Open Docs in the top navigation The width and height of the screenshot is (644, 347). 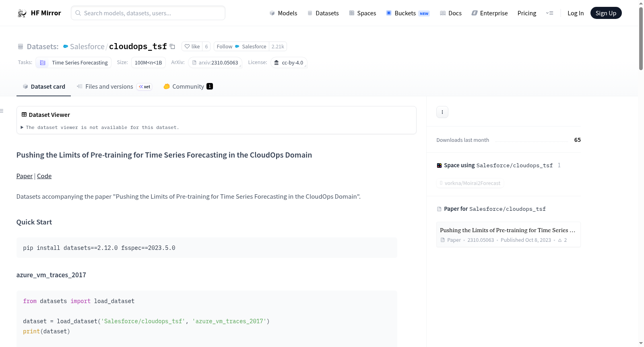[451, 13]
